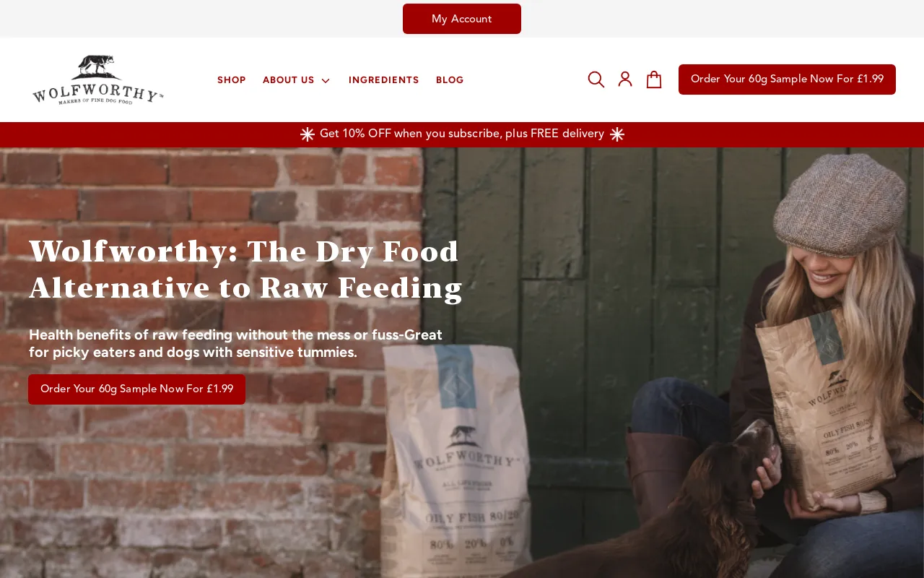Viewport: 924px width, 578px height.
Task: Click the My Account button at top
Action: coord(462,19)
